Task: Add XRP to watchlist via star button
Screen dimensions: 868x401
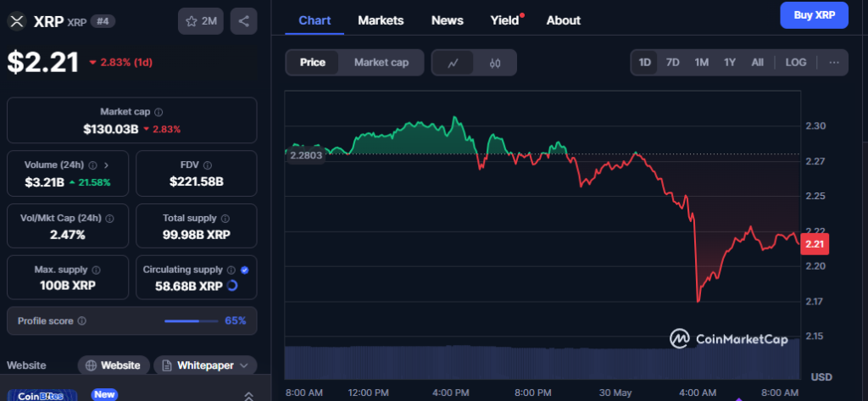Action: click(202, 21)
